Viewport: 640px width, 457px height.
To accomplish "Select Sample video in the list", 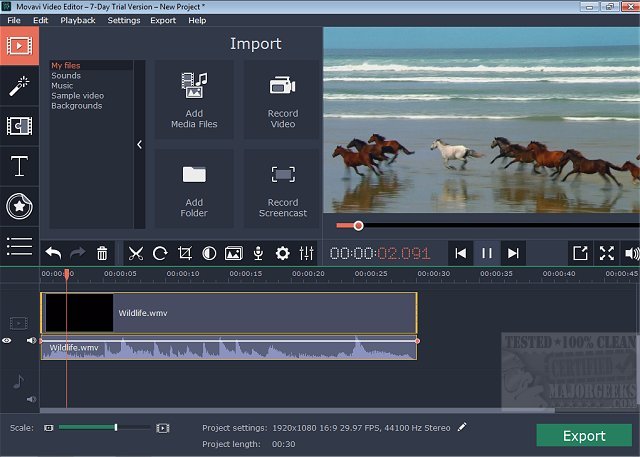I will point(79,95).
